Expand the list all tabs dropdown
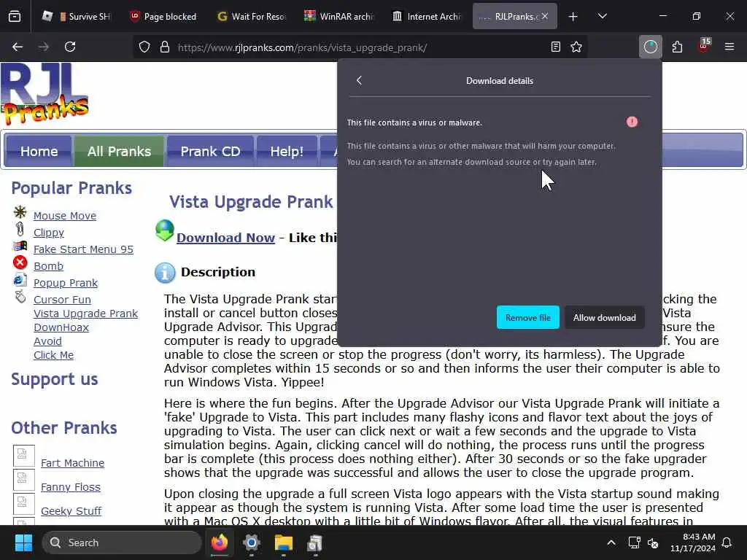 [x=602, y=17]
